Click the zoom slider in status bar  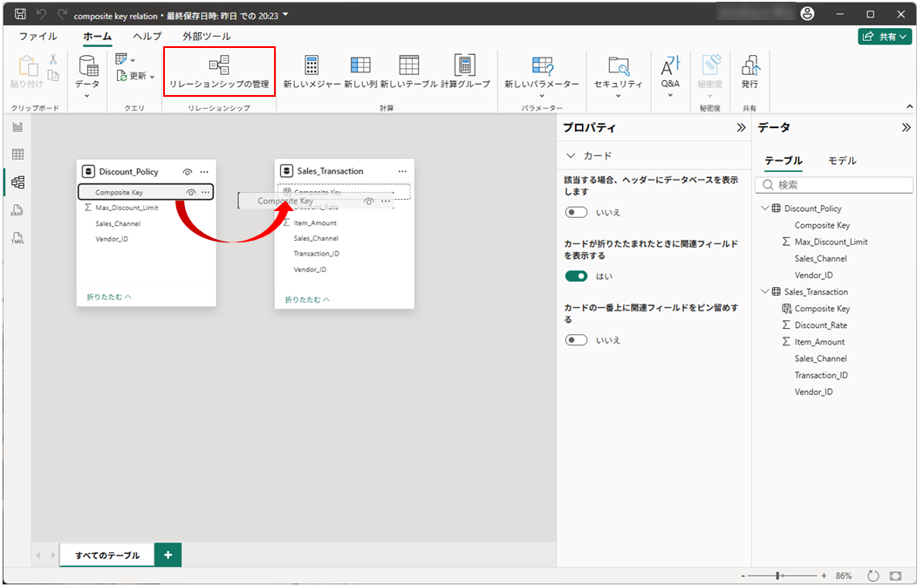pos(779,576)
